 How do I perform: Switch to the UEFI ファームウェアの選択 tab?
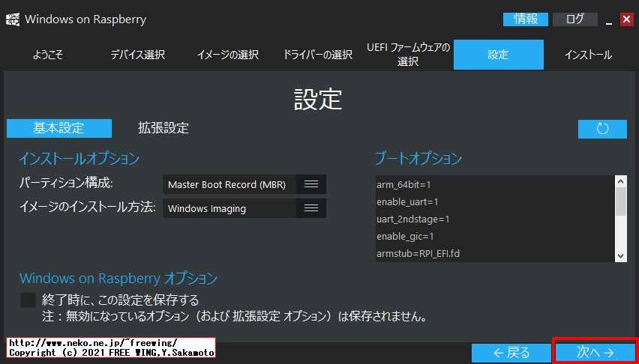coord(408,55)
